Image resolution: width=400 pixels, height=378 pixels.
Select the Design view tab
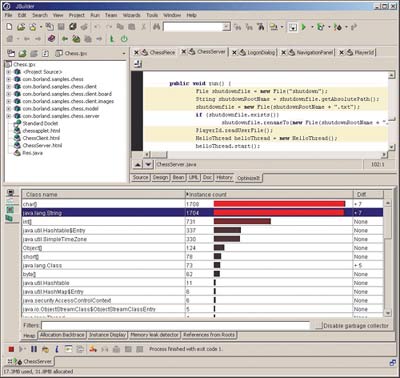pos(160,177)
